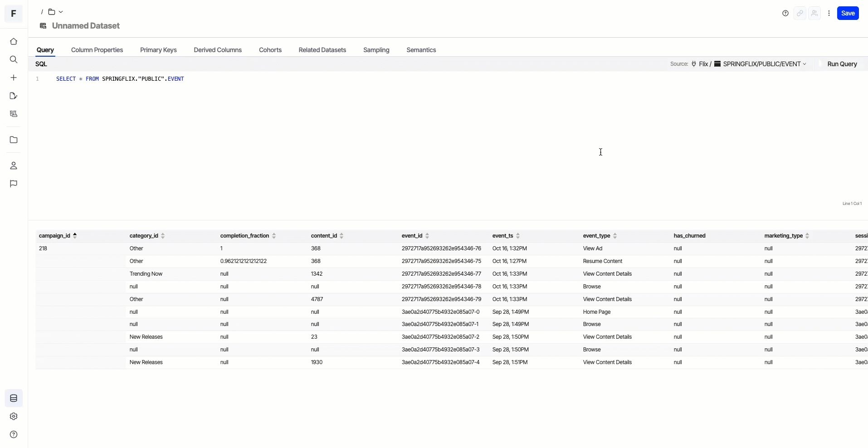The height and width of the screenshot is (448, 868).
Task: Open the help icon at sidebar bottom
Action: (x=14, y=435)
